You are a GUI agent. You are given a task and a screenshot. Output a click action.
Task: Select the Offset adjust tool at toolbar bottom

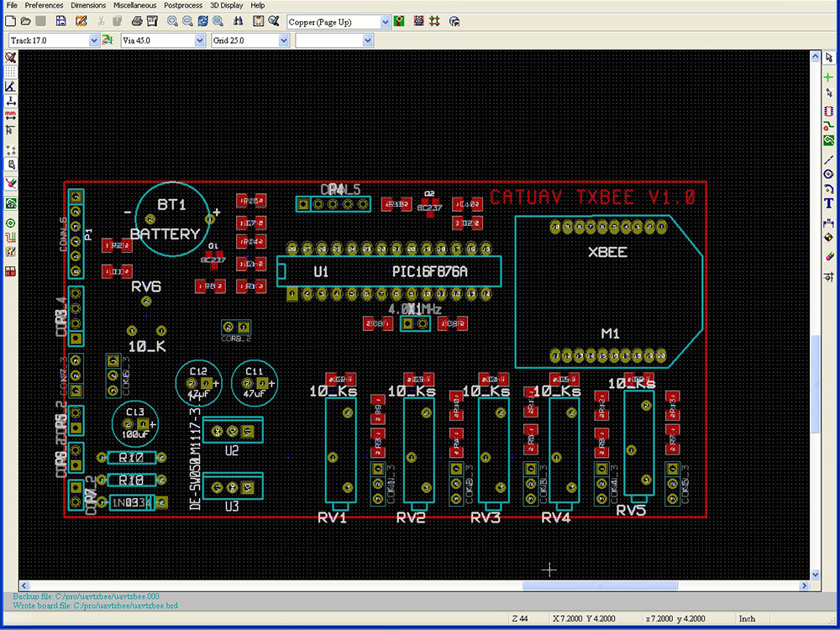[x=829, y=276]
